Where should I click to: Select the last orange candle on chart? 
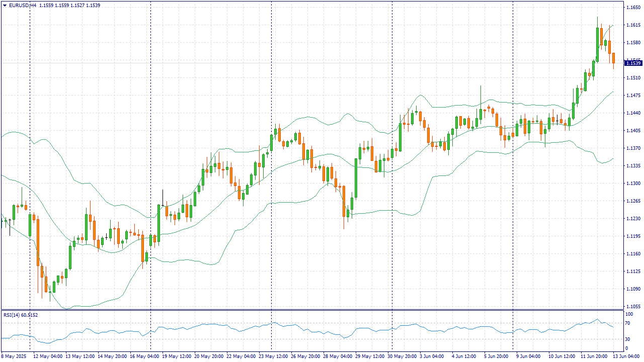(613, 58)
